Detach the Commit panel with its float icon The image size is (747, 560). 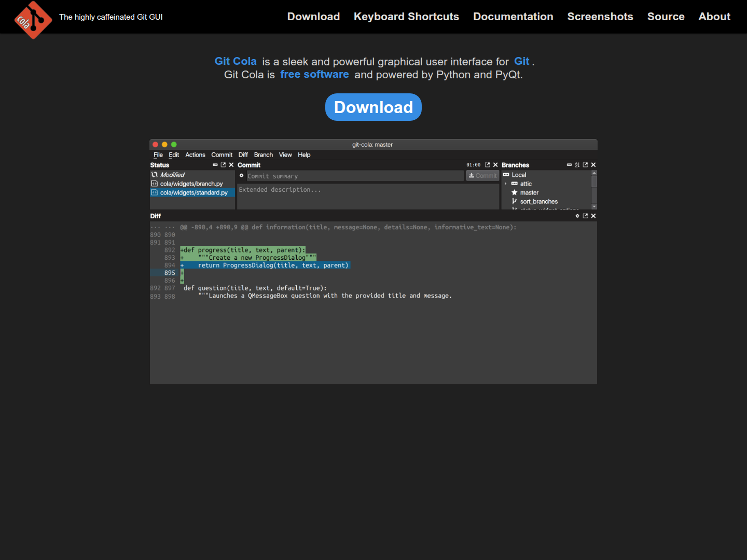[487, 165]
